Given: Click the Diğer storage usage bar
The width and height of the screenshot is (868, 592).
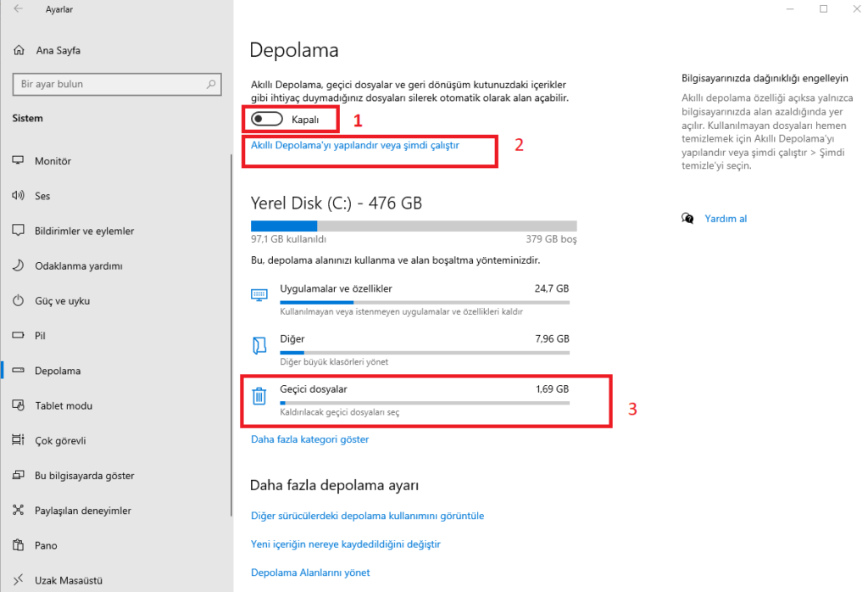Looking at the screenshot, I should click(x=425, y=353).
